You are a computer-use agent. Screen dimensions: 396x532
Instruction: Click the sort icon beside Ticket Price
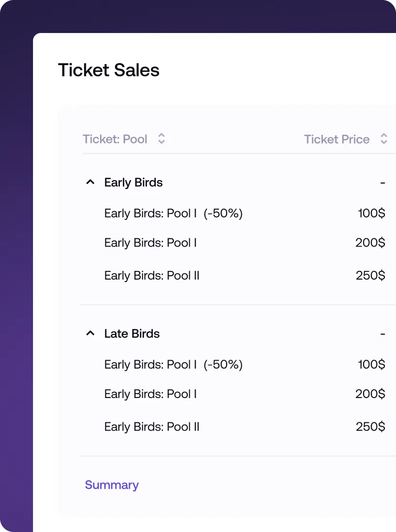pos(383,139)
